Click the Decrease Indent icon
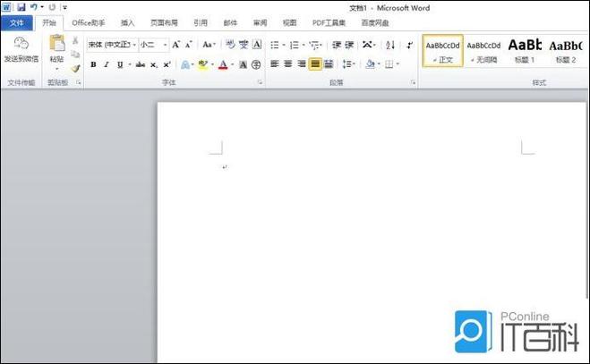 pyautogui.click(x=337, y=45)
